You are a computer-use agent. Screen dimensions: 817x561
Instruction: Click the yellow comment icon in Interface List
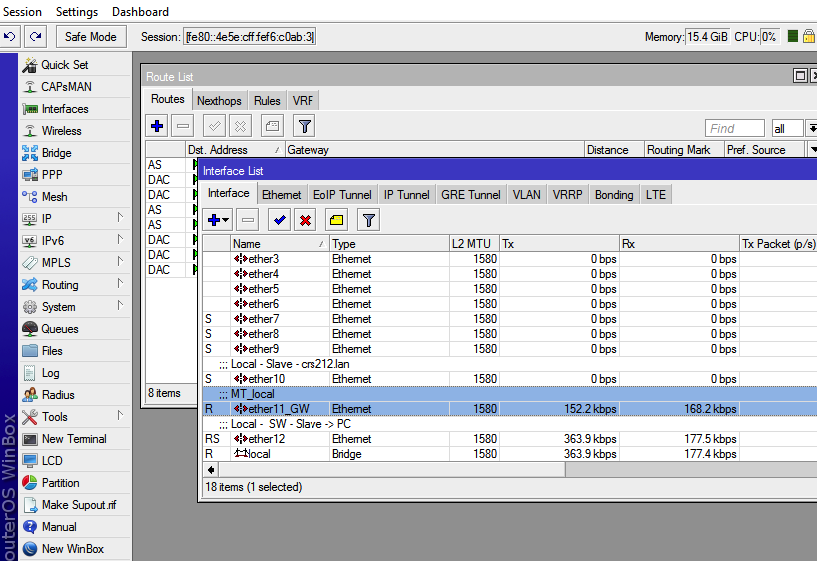point(337,220)
